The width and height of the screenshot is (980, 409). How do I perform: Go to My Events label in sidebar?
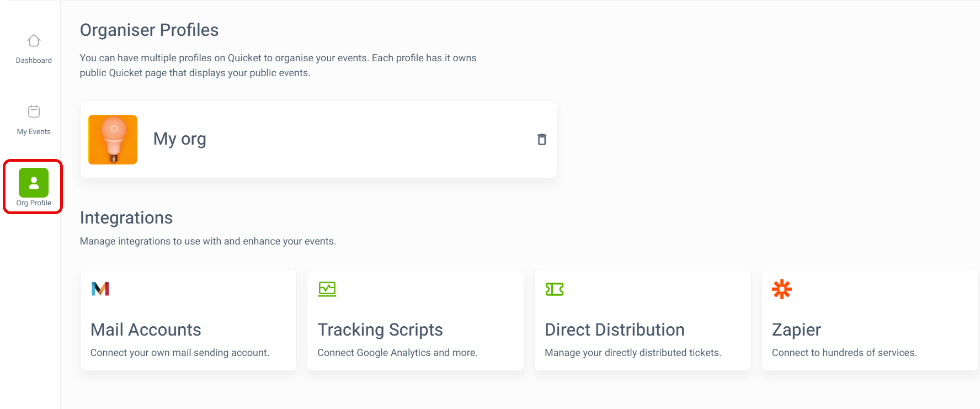coord(34,132)
